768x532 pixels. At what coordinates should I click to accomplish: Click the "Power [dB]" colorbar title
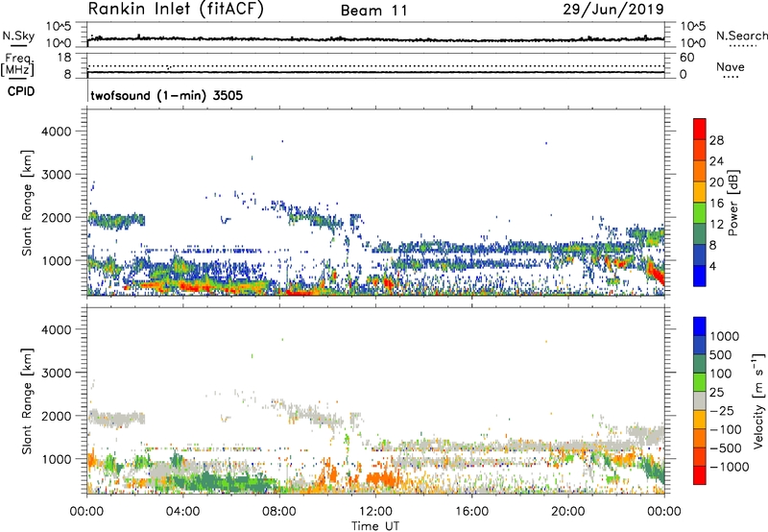pyautogui.click(x=732, y=203)
